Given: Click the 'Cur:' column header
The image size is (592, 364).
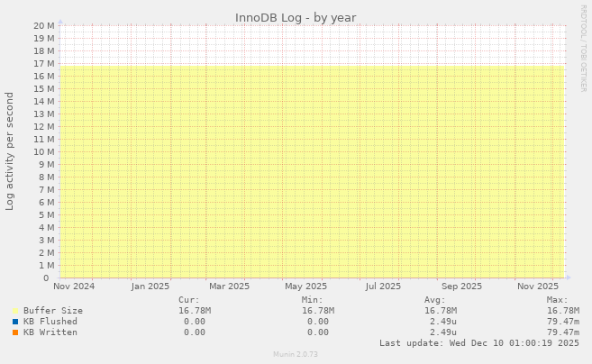Looking at the screenshot, I should click(x=189, y=300).
